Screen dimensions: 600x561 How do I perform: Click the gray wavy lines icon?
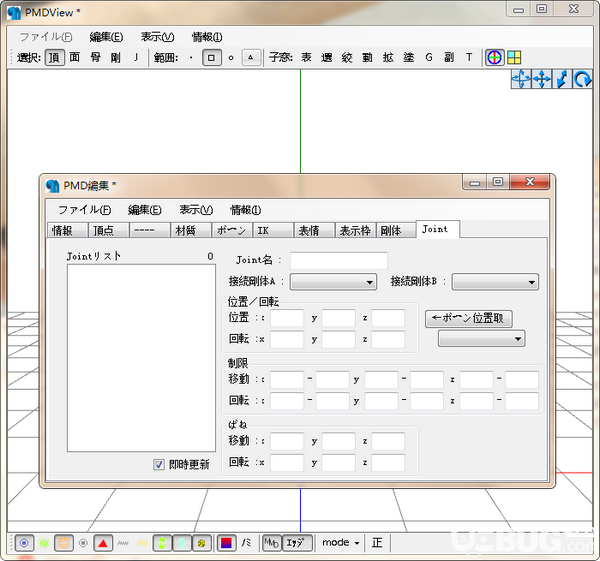[123, 543]
